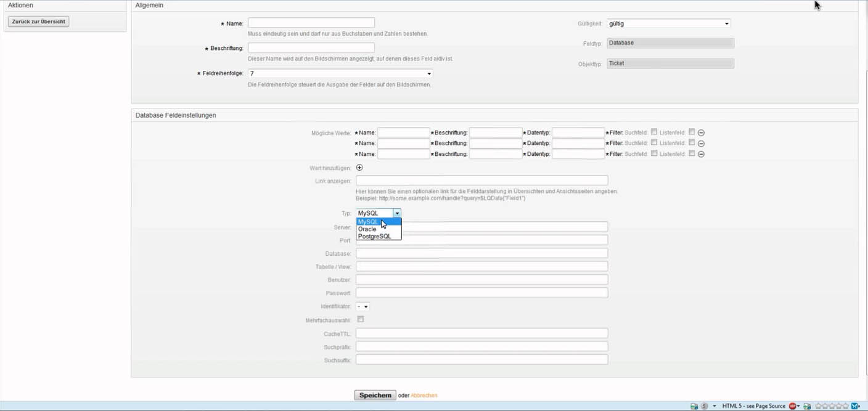The image size is (868, 411).
Task: Focus Datentyp field in first values row
Action: click(x=578, y=132)
